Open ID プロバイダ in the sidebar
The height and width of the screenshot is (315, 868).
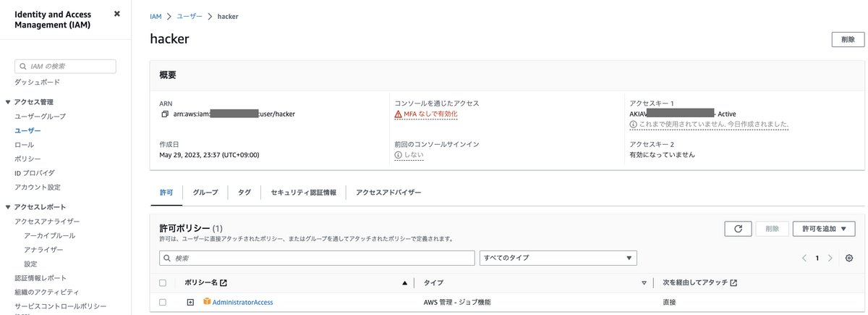[35, 173]
